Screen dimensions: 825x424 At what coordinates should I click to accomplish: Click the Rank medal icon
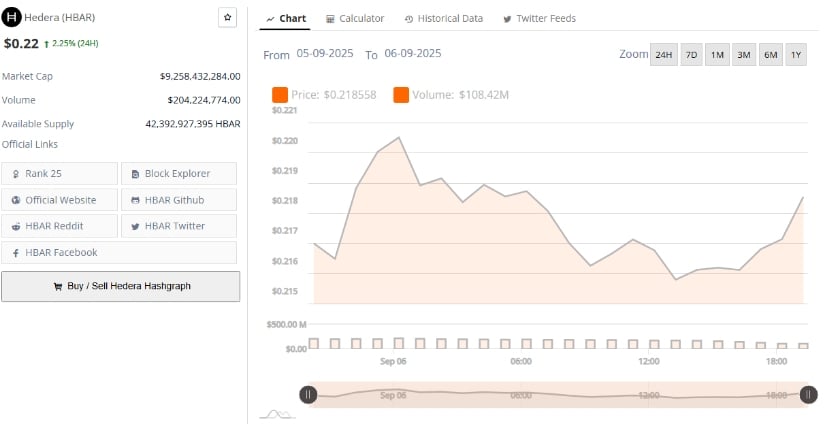click(x=16, y=174)
